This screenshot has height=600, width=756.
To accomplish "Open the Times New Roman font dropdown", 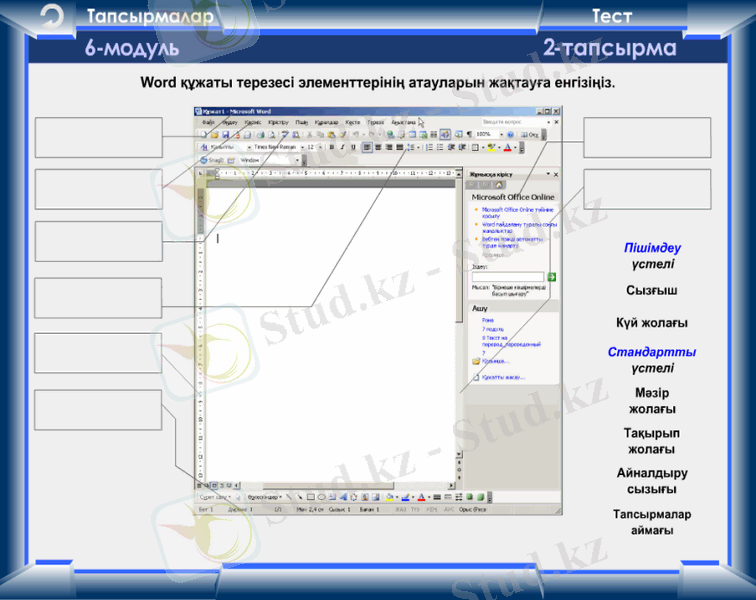I will tap(276, 147).
